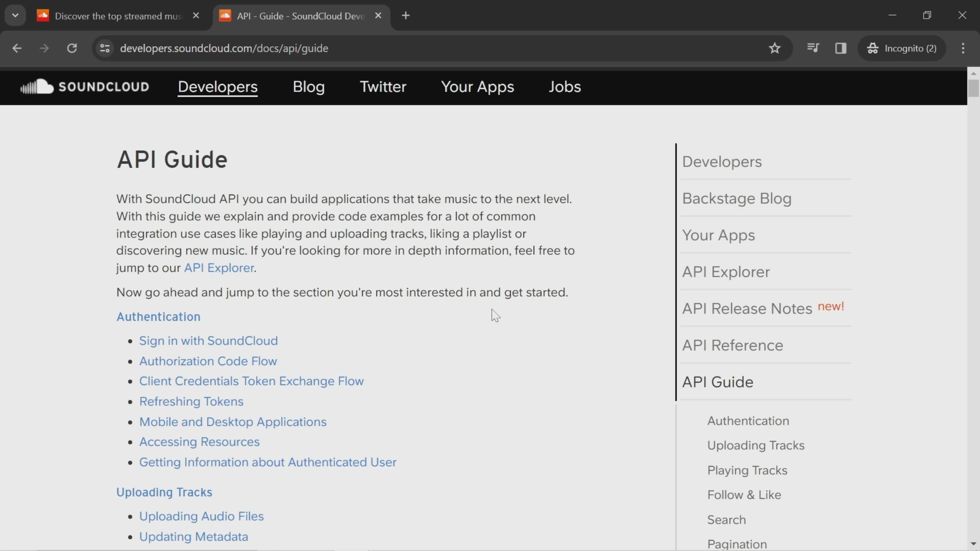The height and width of the screenshot is (551, 980).
Task: View site information icon in address bar
Action: 105,48
